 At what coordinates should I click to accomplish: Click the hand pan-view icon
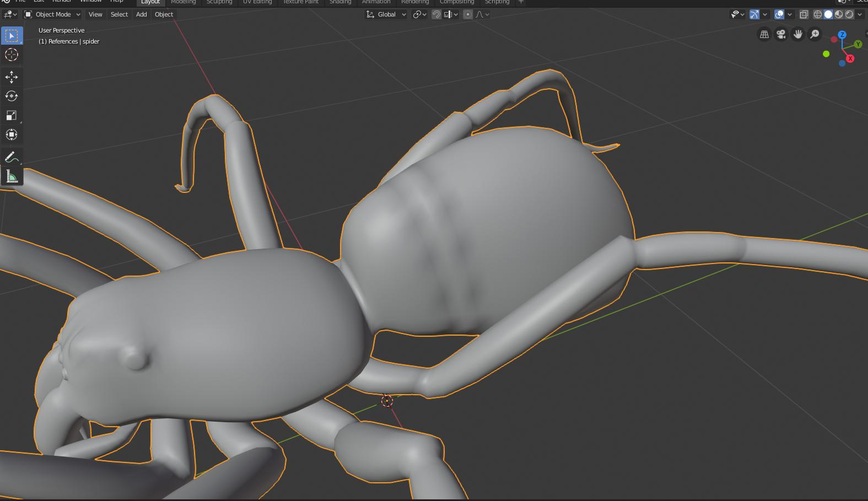[x=798, y=34]
